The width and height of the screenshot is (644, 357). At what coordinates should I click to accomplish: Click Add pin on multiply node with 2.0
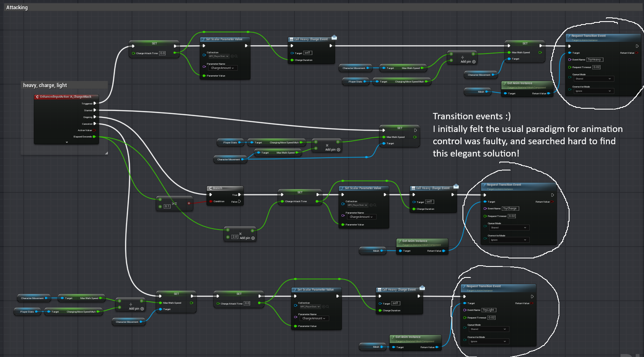point(248,238)
